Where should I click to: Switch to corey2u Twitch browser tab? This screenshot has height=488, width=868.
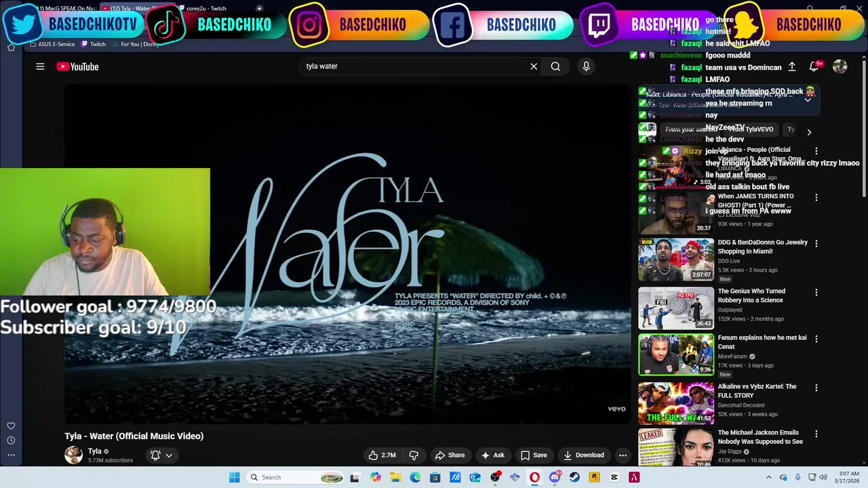pos(206,8)
